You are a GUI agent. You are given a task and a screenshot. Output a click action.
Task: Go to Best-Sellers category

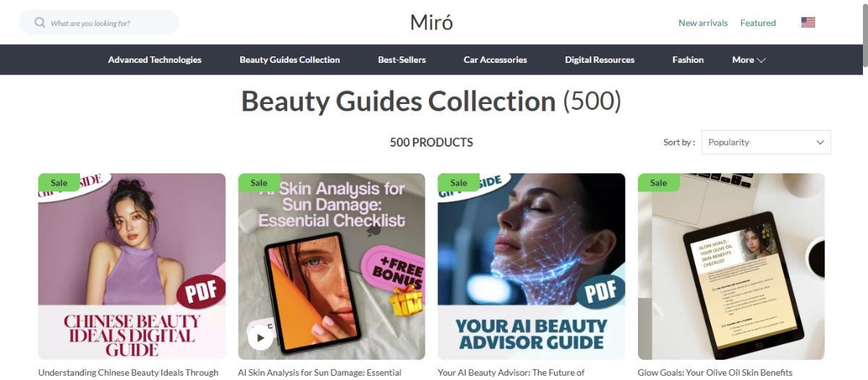click(401, 60)
